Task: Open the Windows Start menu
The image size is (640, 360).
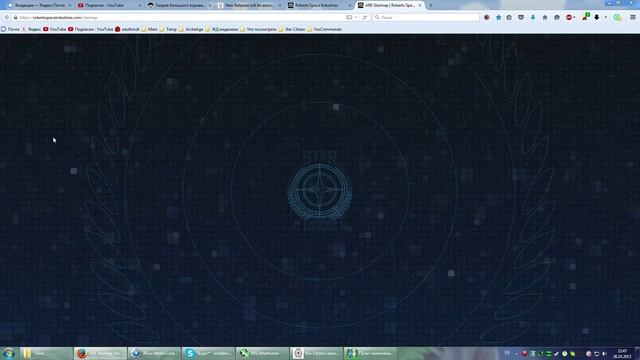Action: [x=9, y=353]
